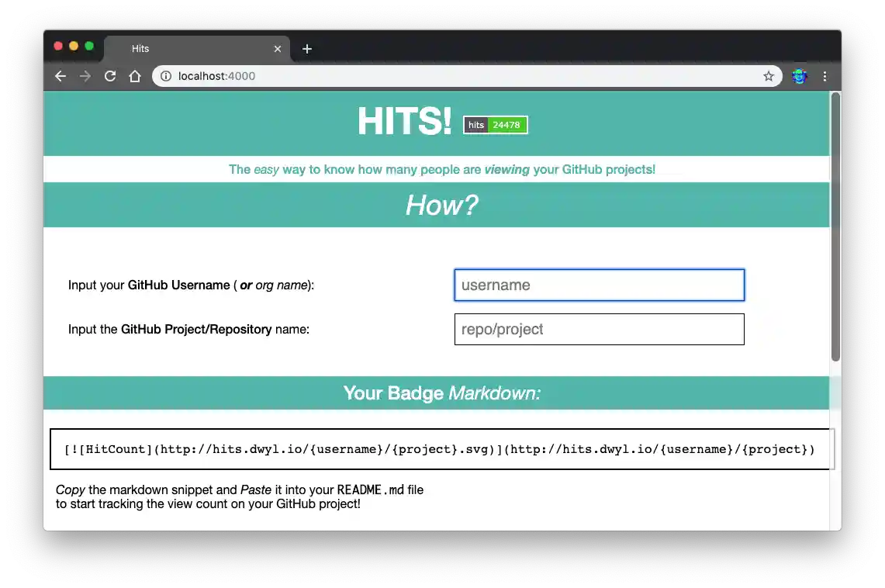The image size is (885, 588).
Task: Click the browser back arrow
Action: pyautogui.click(x=60, y=76)
